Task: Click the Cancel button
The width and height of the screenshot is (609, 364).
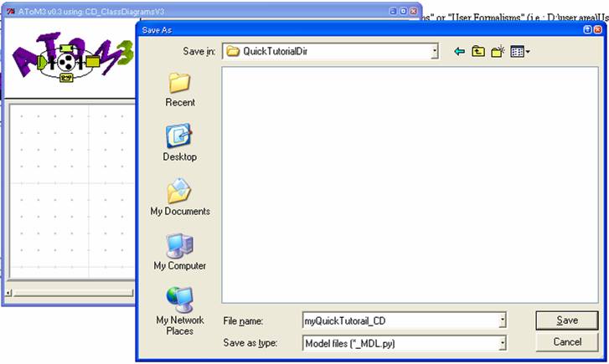Action: point(567,342)
